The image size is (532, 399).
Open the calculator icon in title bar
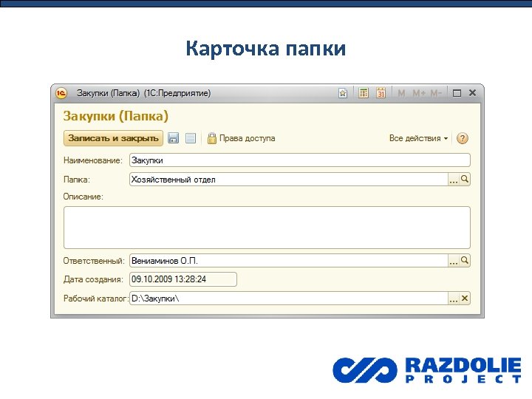pyautogui.click(x=364, y=92)
